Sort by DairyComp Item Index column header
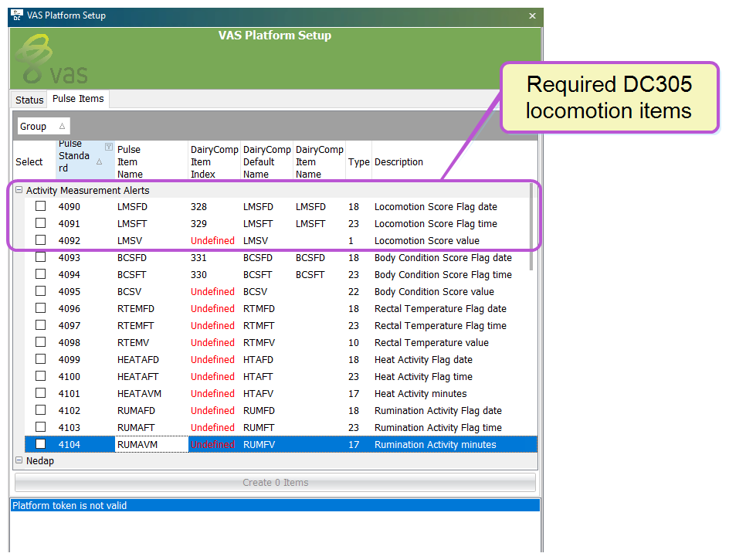The width and height of the screenshot is (729, 560). tap(215, 161)
